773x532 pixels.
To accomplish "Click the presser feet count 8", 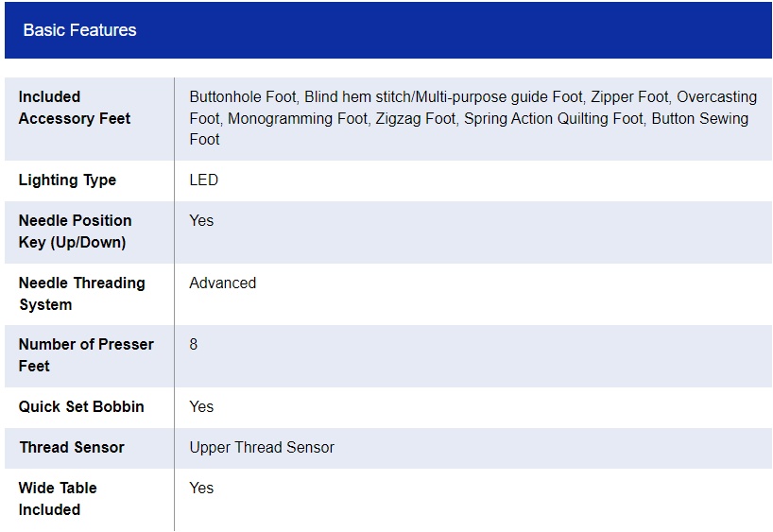I will point(194,345).
